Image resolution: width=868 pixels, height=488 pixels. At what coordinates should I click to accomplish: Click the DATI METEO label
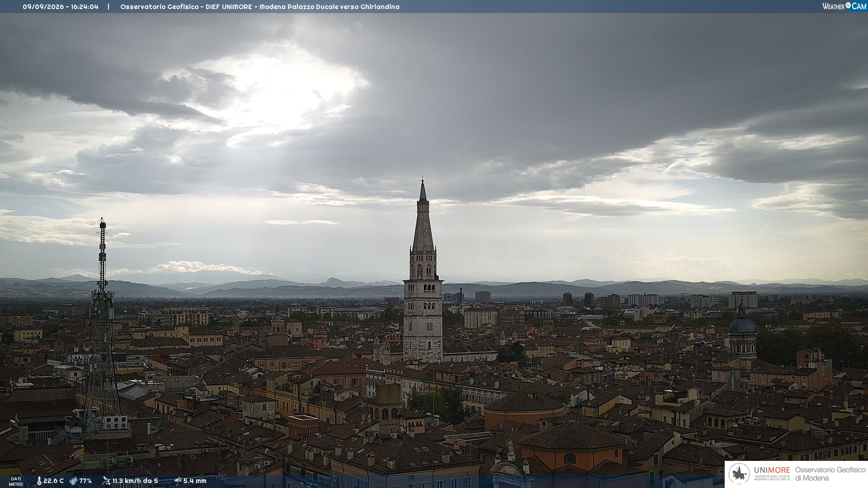pyautogui.click(x=16, y=481)
